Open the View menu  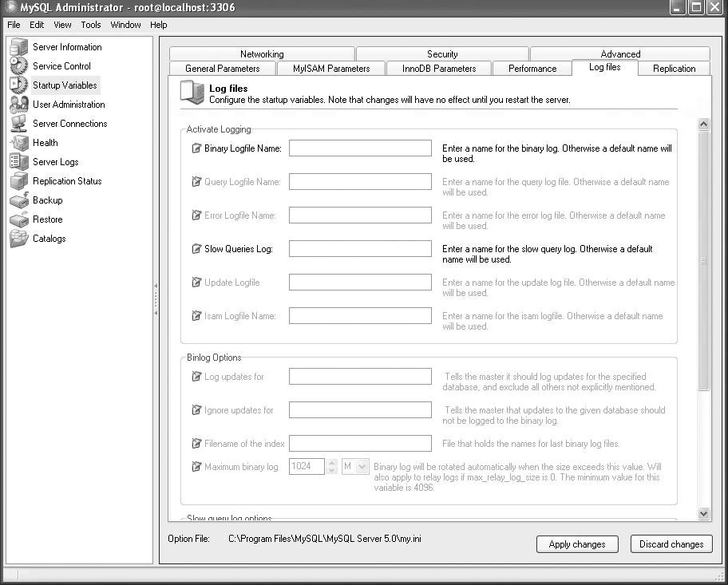tap(62, 25)
